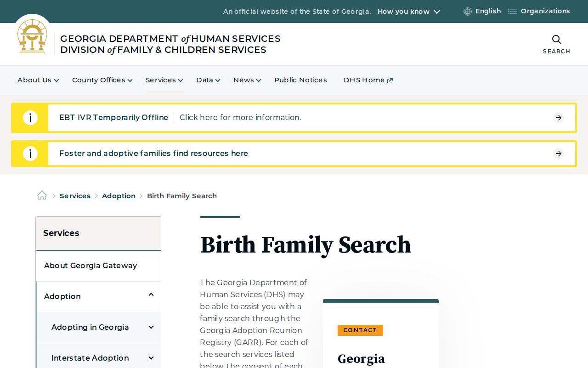The height and width of the screenshot is (368, 588).
Task: Open 'Foster and adoptive families find resources here'
Action: [153, 154]
